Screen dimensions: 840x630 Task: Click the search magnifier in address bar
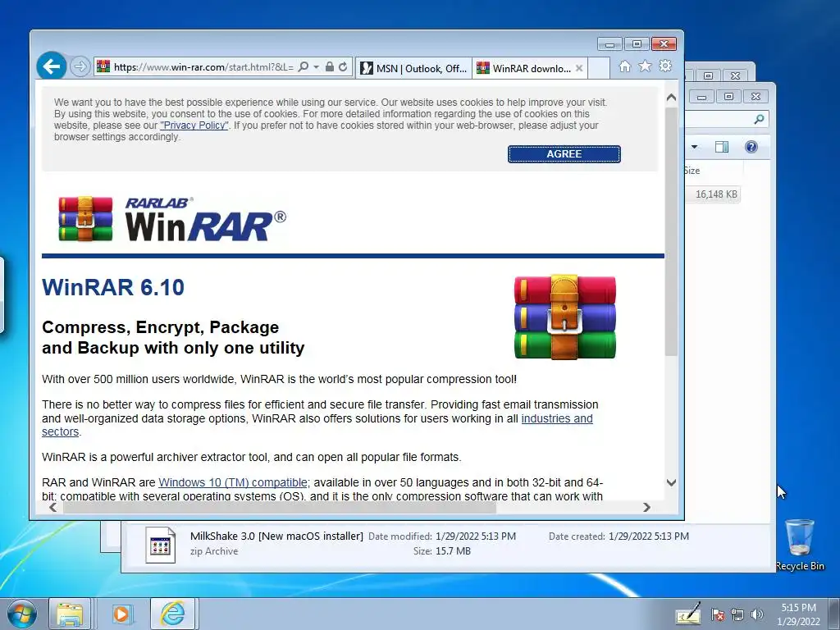pyautogui.click(x=304, y=67)
